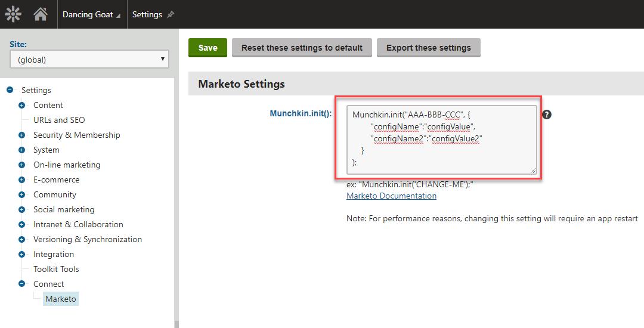Select the Settings tree item
The width and height of the screenshot is (644, 328).
pos(36,90)
